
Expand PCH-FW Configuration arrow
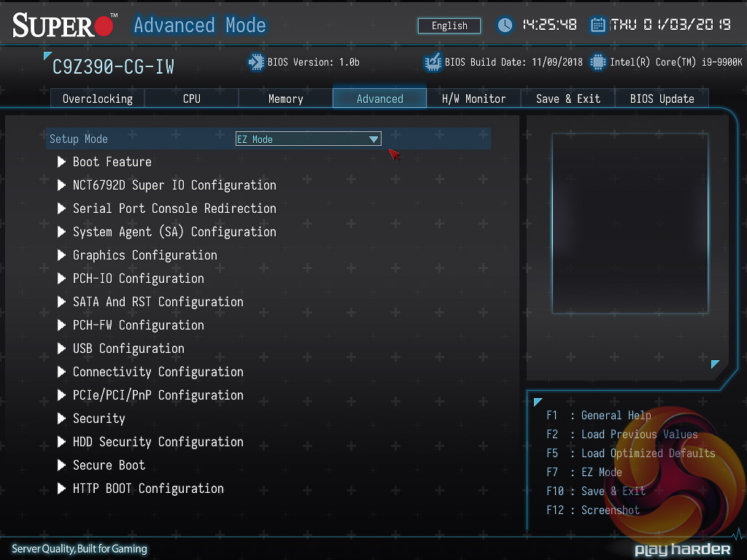coord(61,325)
